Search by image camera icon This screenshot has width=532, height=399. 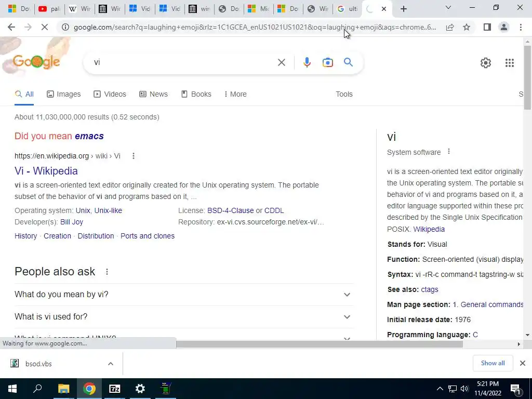(327, 62)
